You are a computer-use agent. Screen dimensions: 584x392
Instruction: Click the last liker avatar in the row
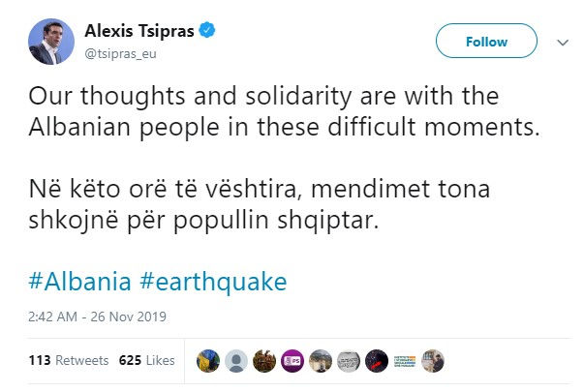[434, 361]
